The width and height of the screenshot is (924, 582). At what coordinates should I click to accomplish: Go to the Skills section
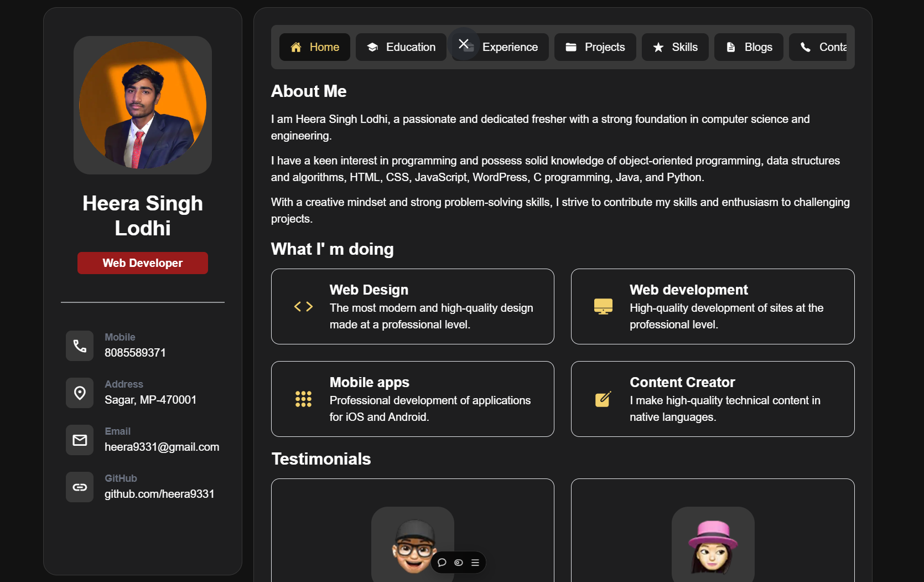click(x=674, y=47)
